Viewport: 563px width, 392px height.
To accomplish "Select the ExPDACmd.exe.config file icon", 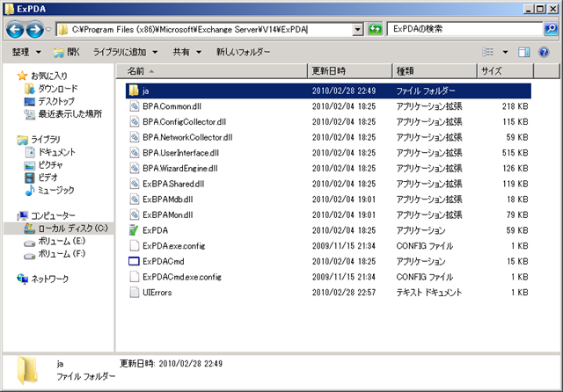I will tap(135, 277).
